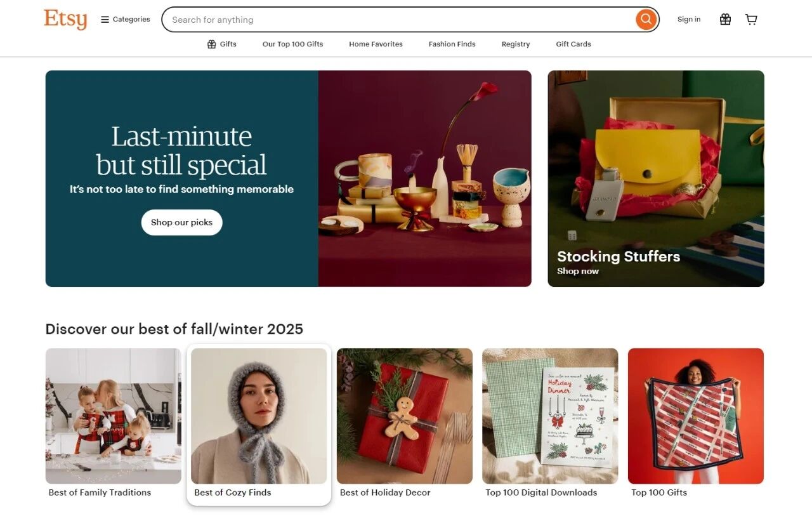Select Fashion Finds in navigation

452,44
